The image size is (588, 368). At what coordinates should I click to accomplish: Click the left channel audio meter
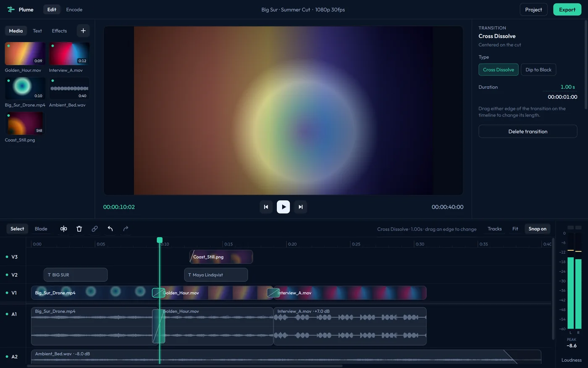570,281
